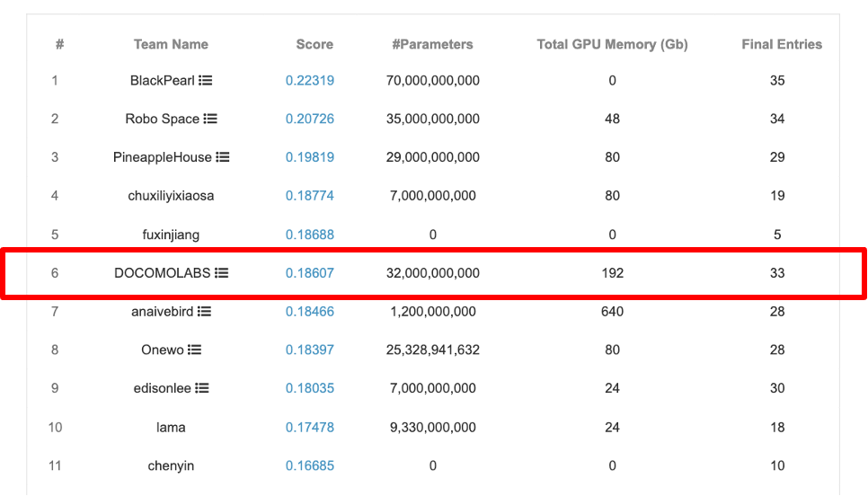Click the parameters value 32,000,000,000
The width and height of the screenshot is (868, 496).
coord(433,273)
